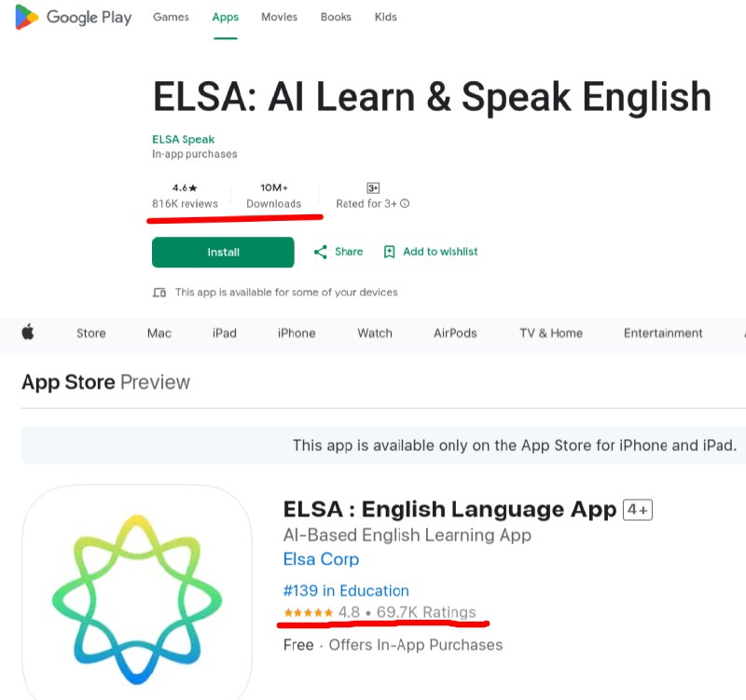Select the Apple logo in the navigation bar

[x=29, y=333]
